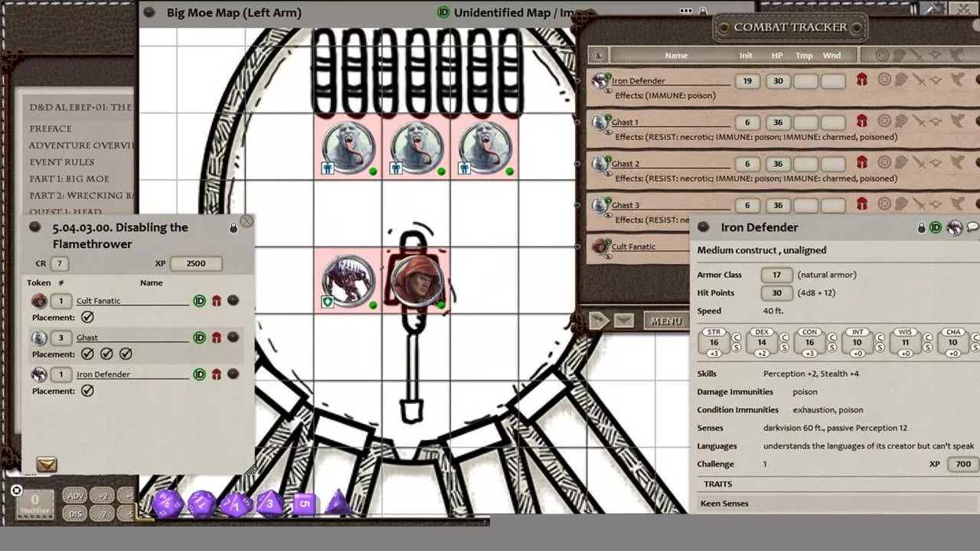Toggle global visibility eye in Combat Tracker header
The height and width of the screenshot is (551, 980).
[599, 55]
